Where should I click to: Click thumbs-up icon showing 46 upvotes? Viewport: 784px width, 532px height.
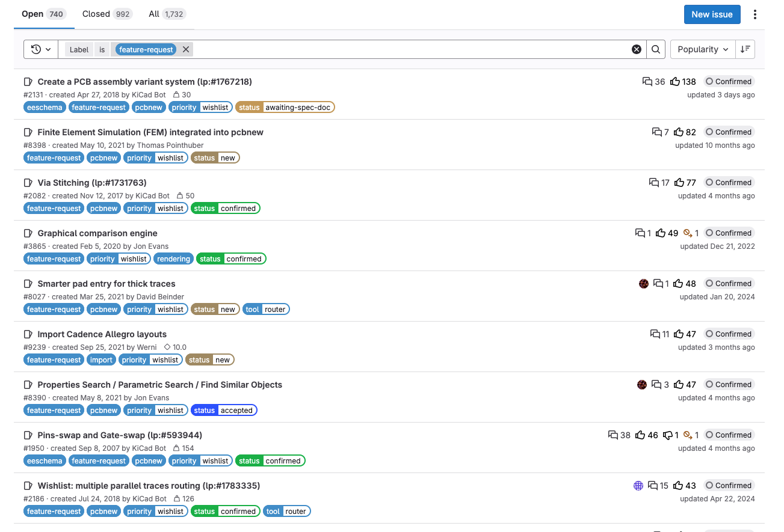(x=640, y=435)
